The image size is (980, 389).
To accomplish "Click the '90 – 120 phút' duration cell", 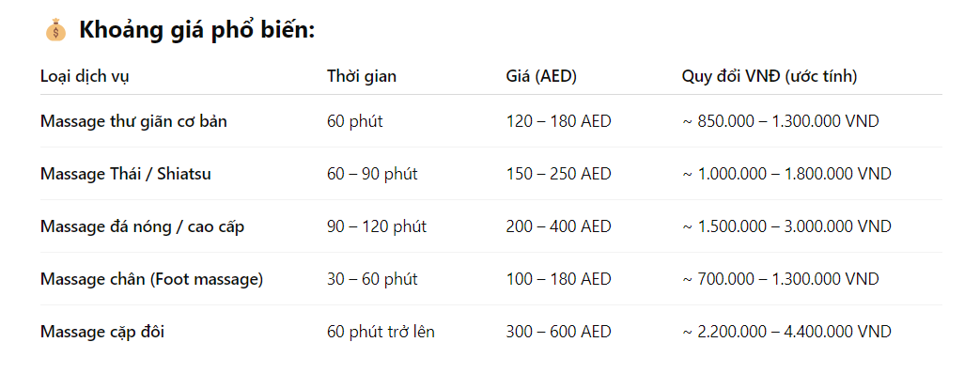I will pyautogui.click(x=376, y=226).
